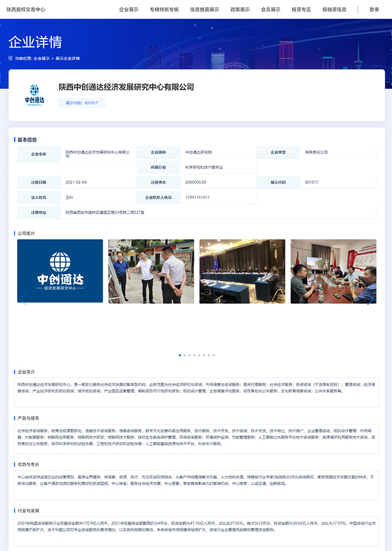The image size is (392, 551).
Task: Open the photo of three men talking outdoors
Action: pyautogui.click(x=151, y=271)
